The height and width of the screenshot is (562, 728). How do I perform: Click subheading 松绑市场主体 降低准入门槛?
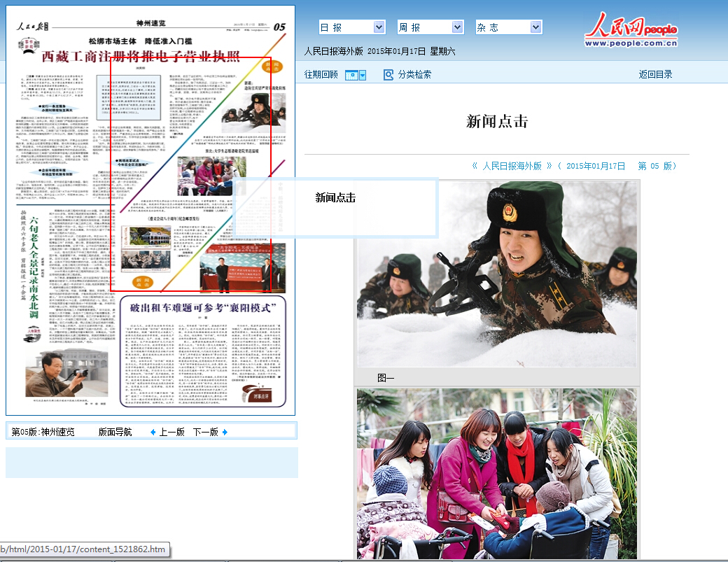coord(141,41)
